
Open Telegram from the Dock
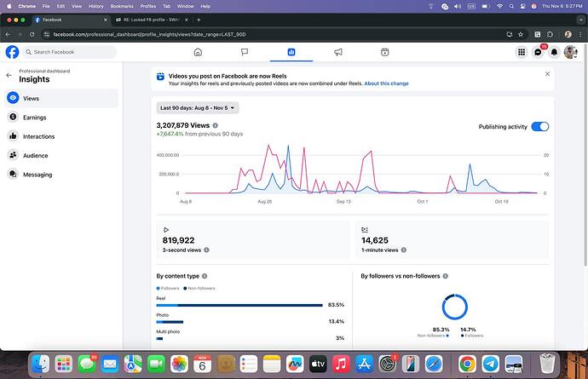point(491,364)
